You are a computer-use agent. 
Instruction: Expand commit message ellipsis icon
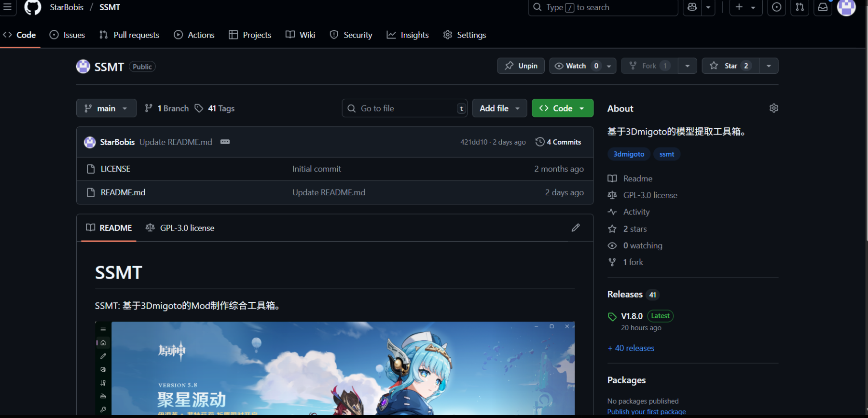(225, 142)
